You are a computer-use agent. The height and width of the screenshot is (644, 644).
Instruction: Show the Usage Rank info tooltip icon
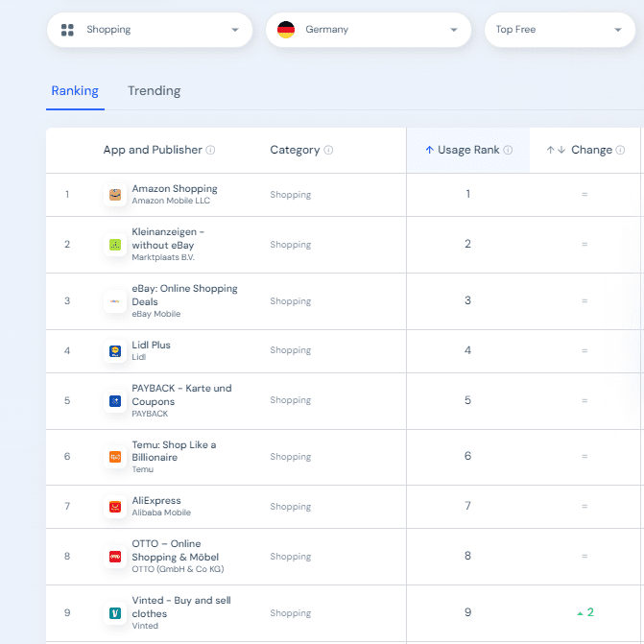pos(508,150)
